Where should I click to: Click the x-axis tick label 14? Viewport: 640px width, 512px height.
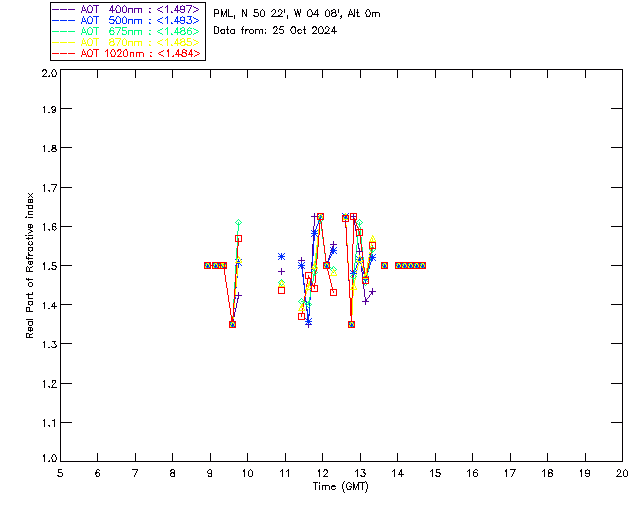pyautogui.click(x=398, y=473)
